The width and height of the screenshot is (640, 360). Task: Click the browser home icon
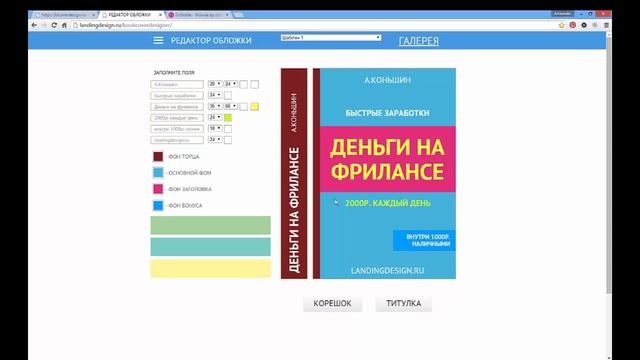[x=64, y=25]
